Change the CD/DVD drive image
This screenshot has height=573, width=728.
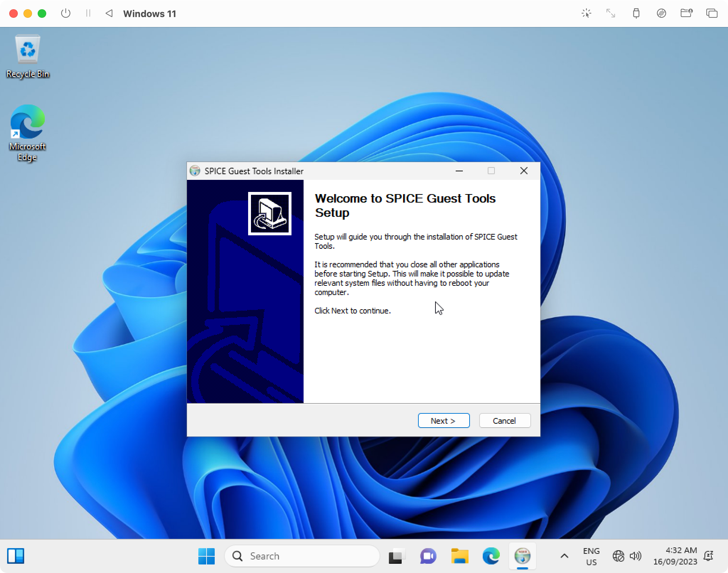click(x=662, y=14)
